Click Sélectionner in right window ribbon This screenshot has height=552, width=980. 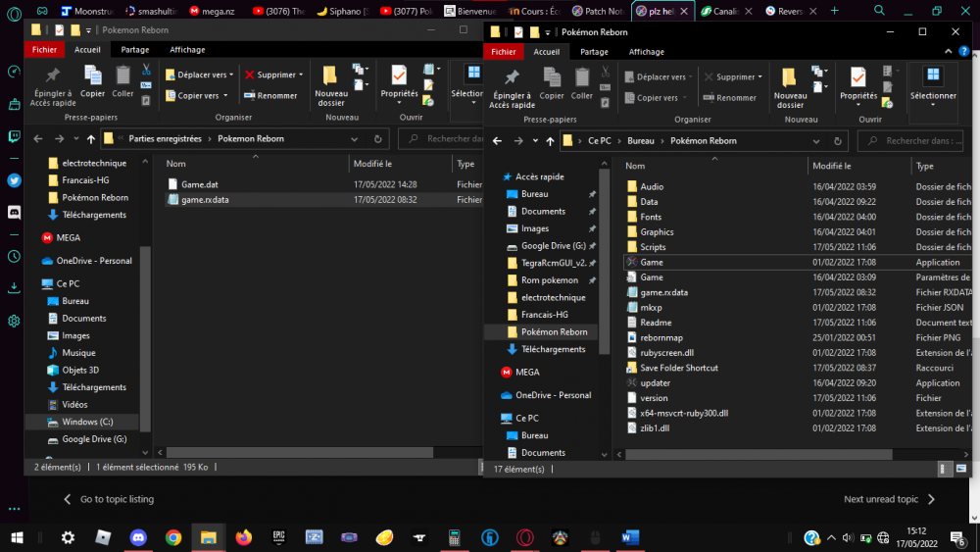pos(933,86)
